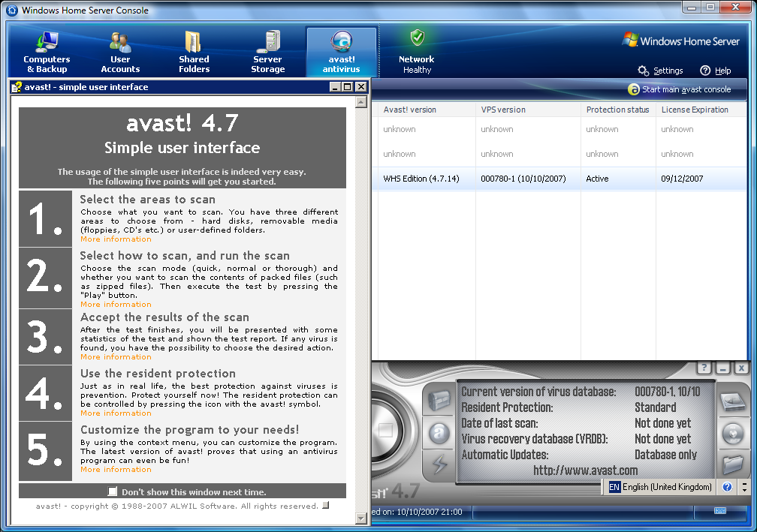Open the Settings gear in console header
This screenshot has height=532, width=757.
pos(660,71)
